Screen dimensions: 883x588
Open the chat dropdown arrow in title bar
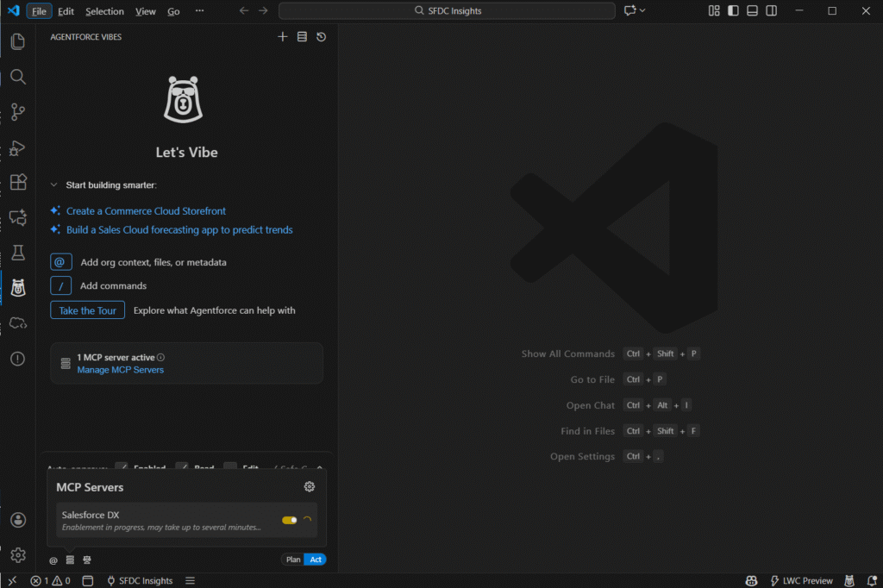tap(642, 11)
